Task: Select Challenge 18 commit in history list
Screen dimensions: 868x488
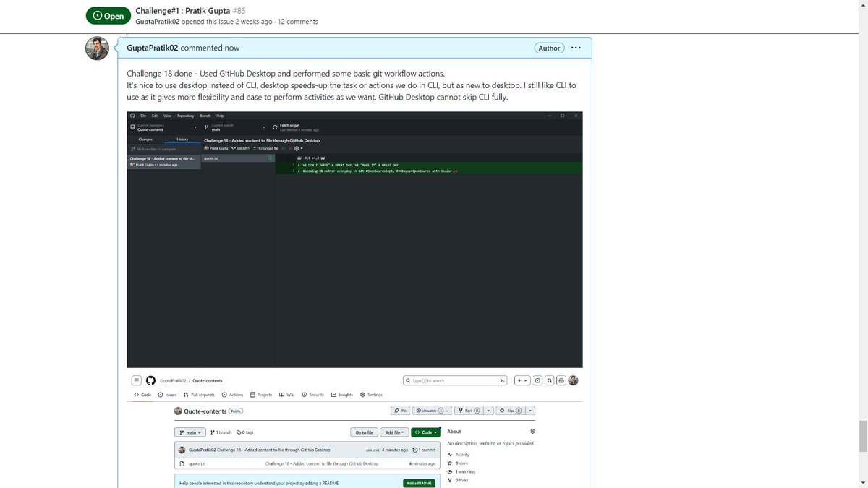Action: [x=163, y=161]
